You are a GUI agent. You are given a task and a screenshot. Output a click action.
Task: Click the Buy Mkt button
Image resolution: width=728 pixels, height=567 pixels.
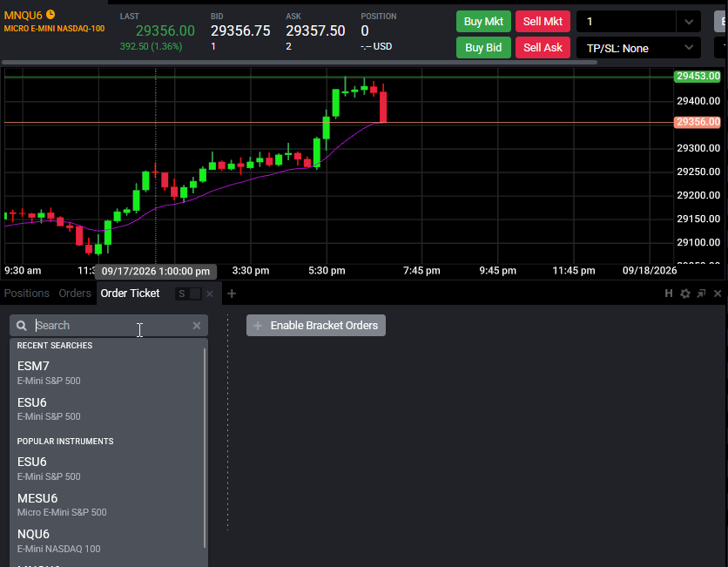[x=483, y=22]
